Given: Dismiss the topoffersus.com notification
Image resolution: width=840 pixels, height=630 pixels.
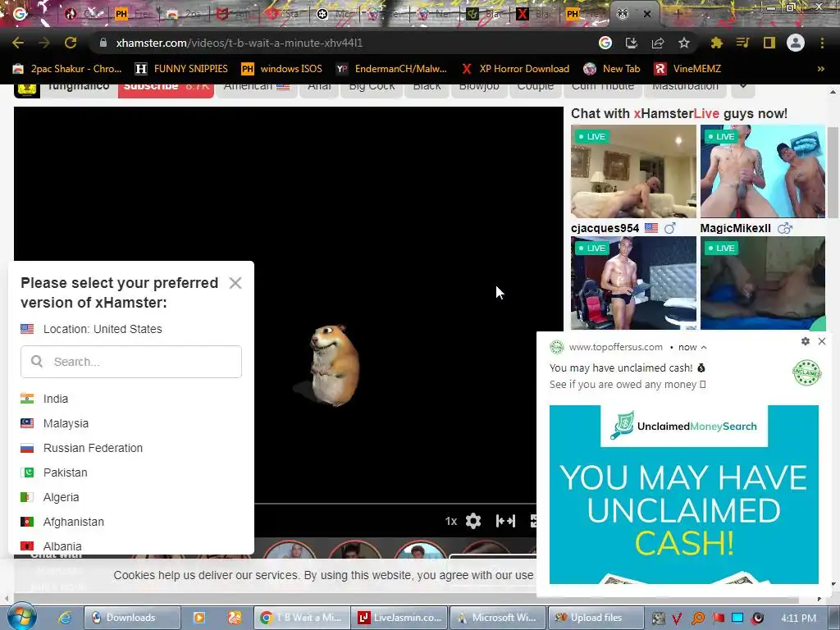Looking at the screenshot, I should 822,341.
